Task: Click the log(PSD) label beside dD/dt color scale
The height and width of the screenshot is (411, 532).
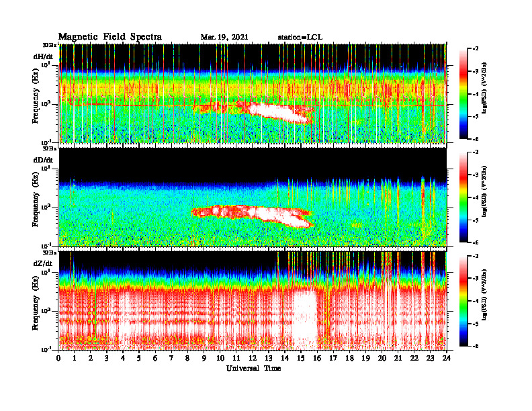Action: tap(484, 191)
